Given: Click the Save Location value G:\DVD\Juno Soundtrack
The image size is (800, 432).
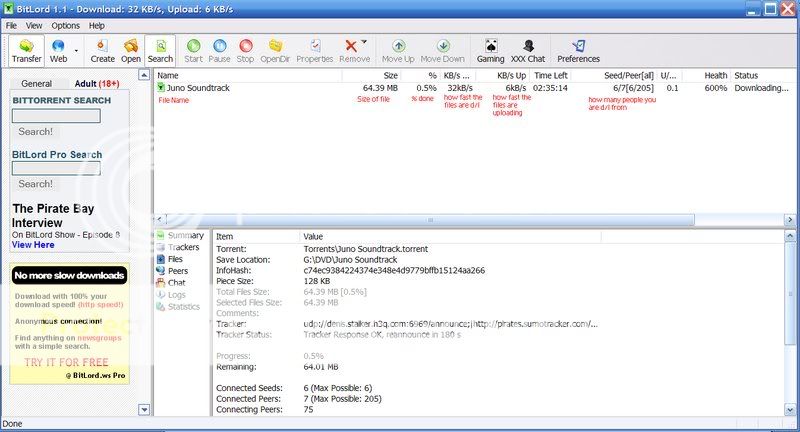Looking at the screenshot, I should 350,260.
